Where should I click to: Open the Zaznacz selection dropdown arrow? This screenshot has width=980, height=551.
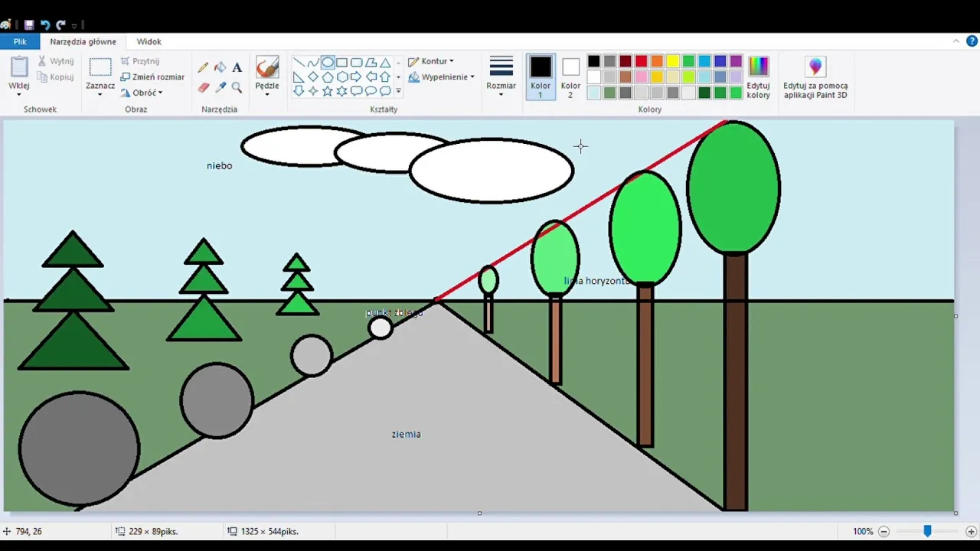[x=100, y=94]
